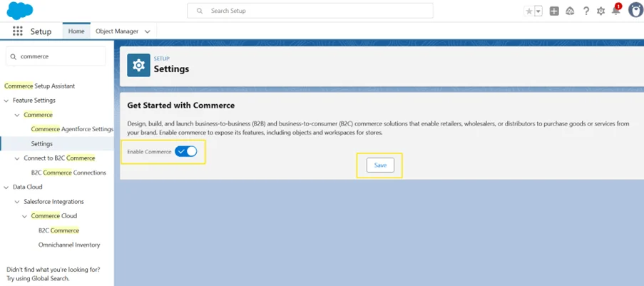The height and width of the screenshot is (286, 644).
Task: Open Commerce Agentforce Settings
Action: click(x=72, y=129)
